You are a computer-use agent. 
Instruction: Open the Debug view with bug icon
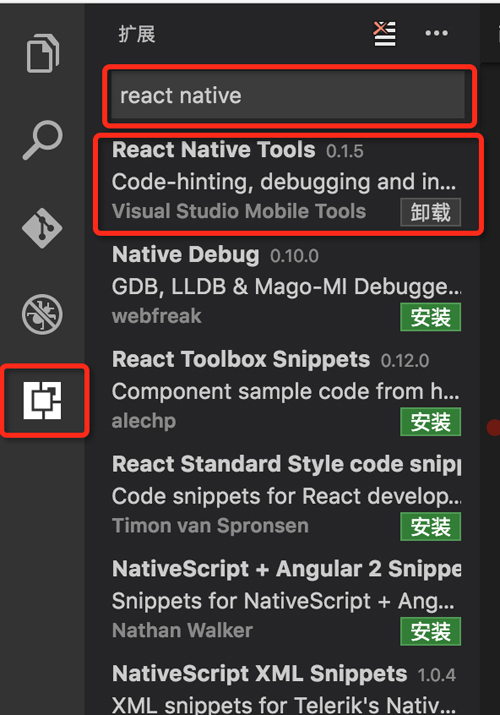[x=42, y=314]
